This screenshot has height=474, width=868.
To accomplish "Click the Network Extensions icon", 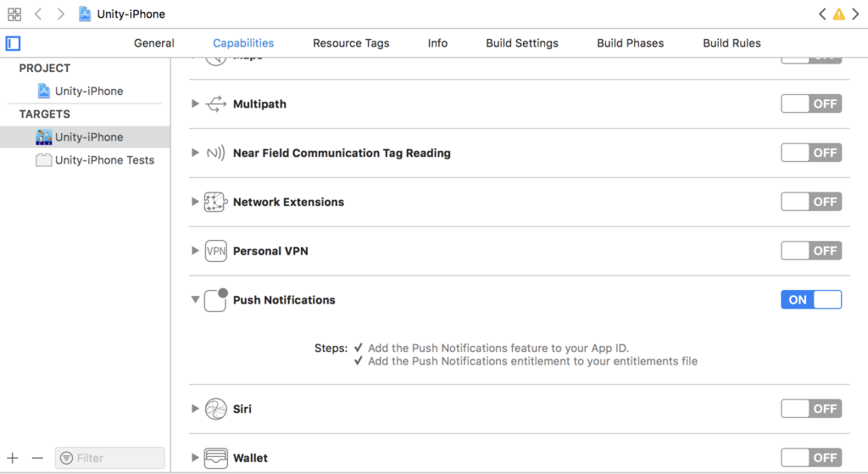I will 216,202.
